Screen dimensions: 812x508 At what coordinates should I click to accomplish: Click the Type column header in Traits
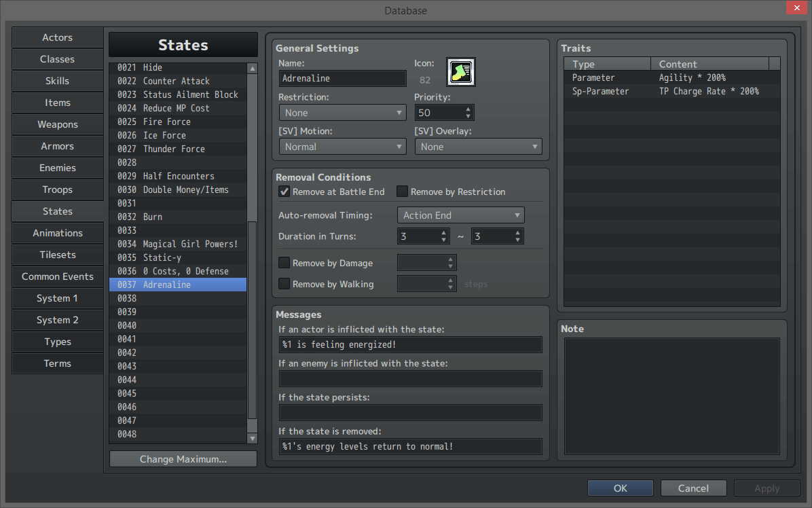coord(608,65)
